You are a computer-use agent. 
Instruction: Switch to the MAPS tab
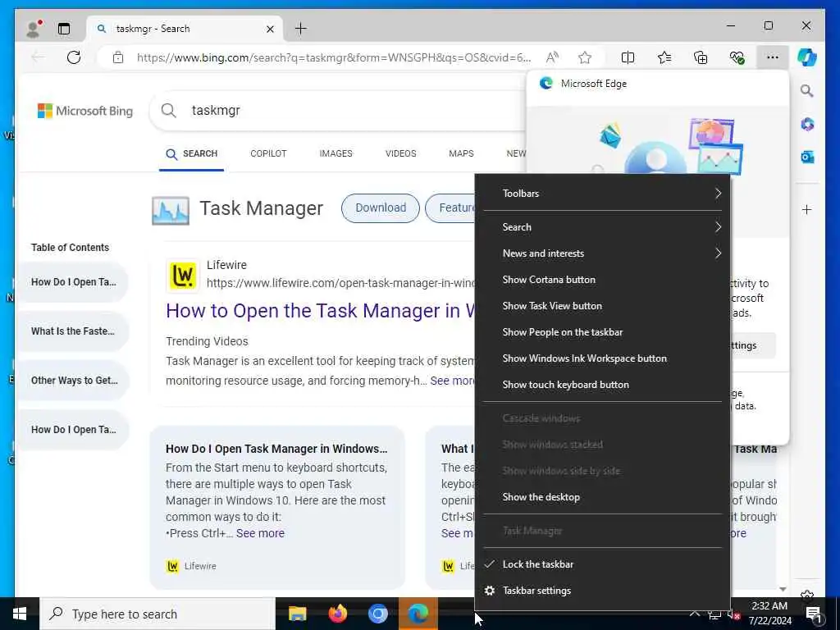click(x=461, y=153)
